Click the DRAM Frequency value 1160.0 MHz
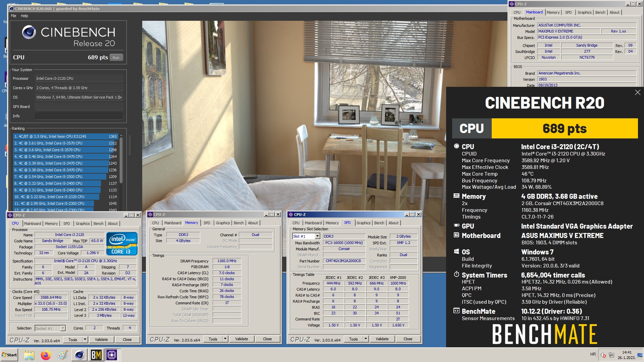 tap(227, 261)
